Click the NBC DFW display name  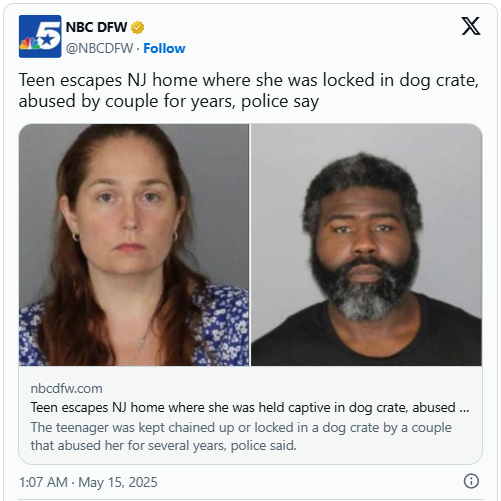click(96, 27)
